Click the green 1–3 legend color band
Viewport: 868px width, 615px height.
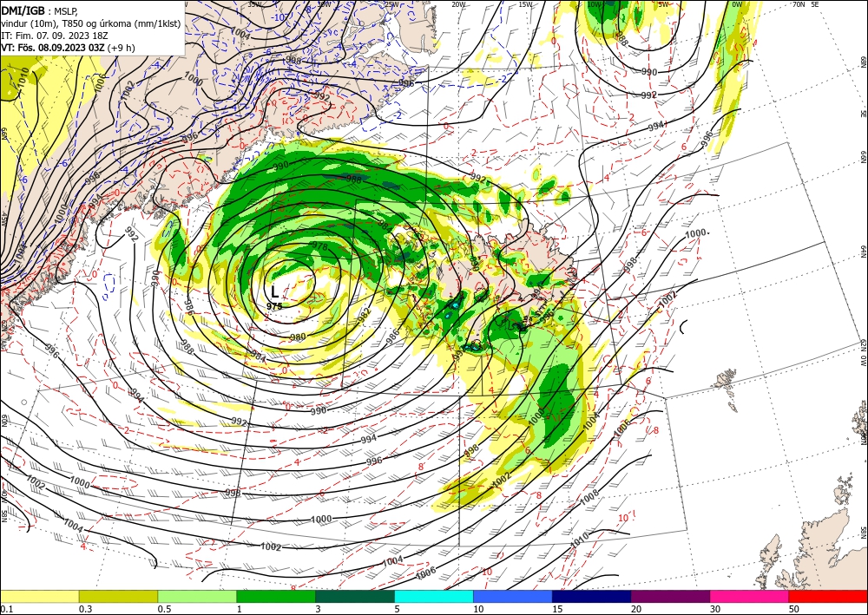pos(276,596)
